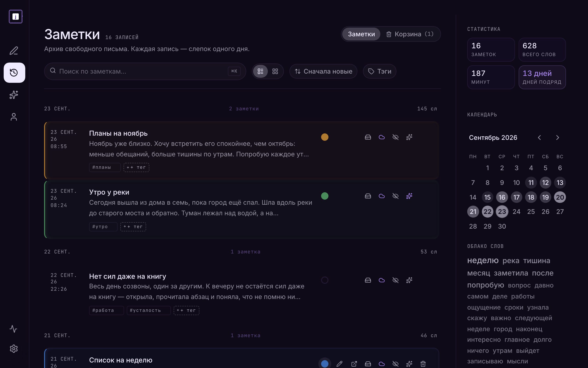Toggle hidden eye on Нет сил даже на книгу
This screenshot has width=588, height=368.
[396, 280]
